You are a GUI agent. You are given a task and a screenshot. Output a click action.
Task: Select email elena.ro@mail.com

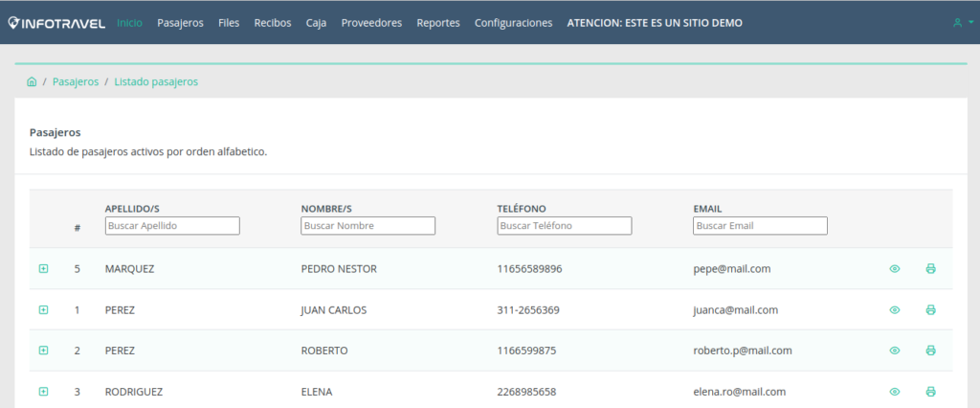click(x=740, y=392)
